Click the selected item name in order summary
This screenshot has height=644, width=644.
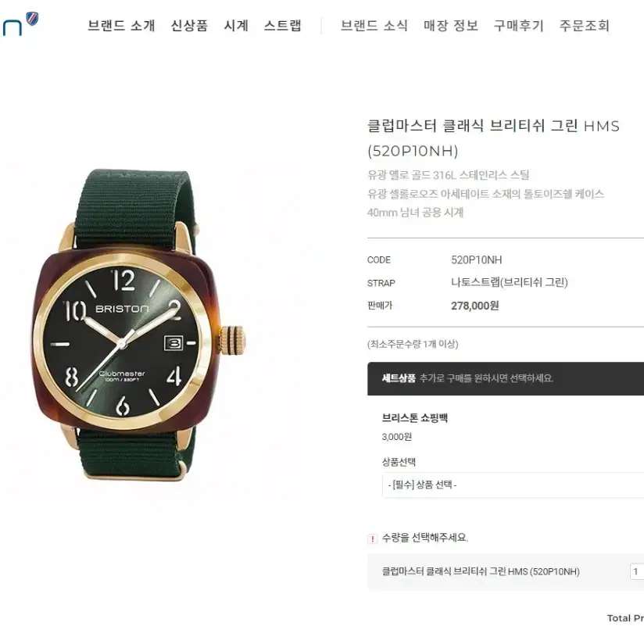point(481,571)
